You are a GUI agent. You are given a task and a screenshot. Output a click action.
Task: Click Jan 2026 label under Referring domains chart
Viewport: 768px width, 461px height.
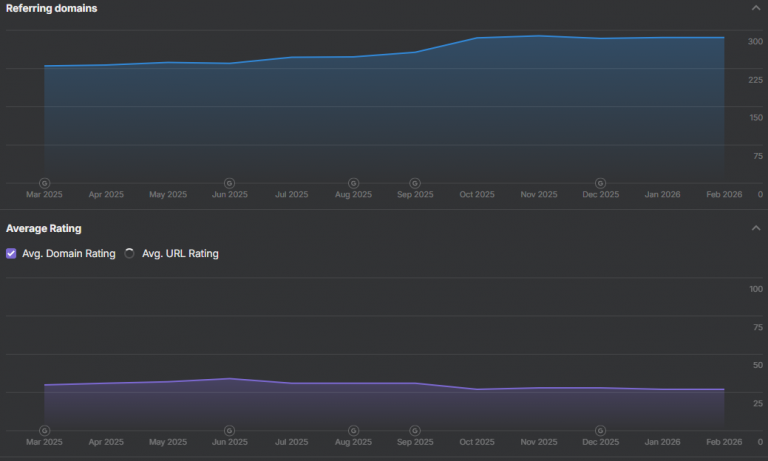coord(662,194)
